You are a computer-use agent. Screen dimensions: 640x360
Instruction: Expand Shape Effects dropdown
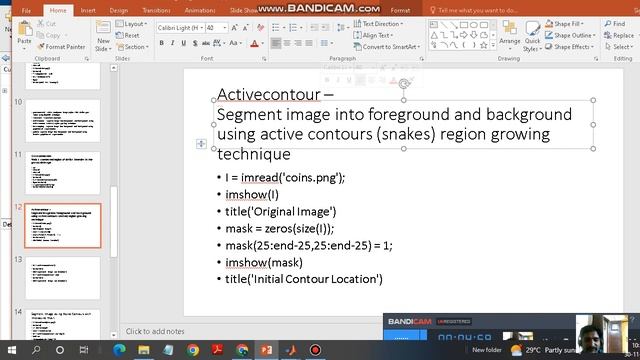569,47
